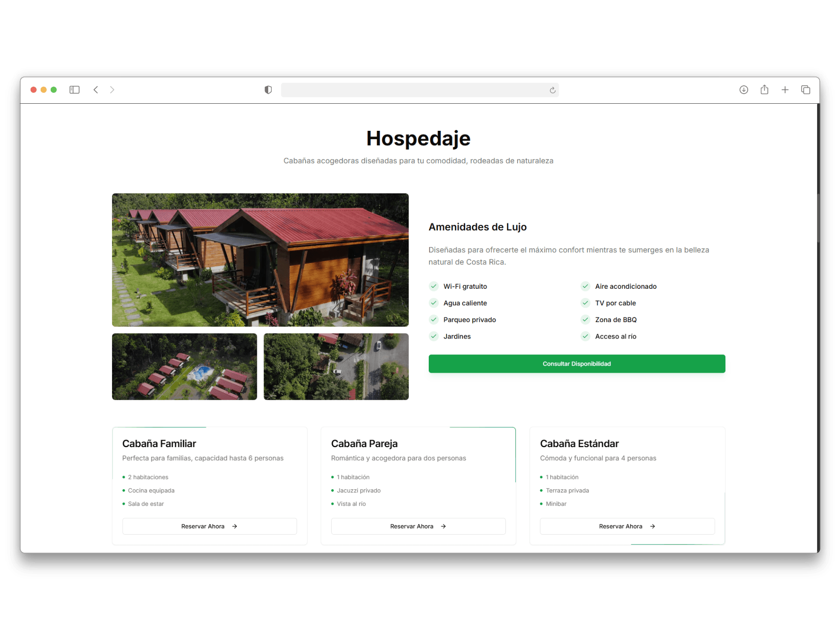Reserve the Cabaña Familiar with Reservar Ahora

pyautogui.click(x=210, y=526)
